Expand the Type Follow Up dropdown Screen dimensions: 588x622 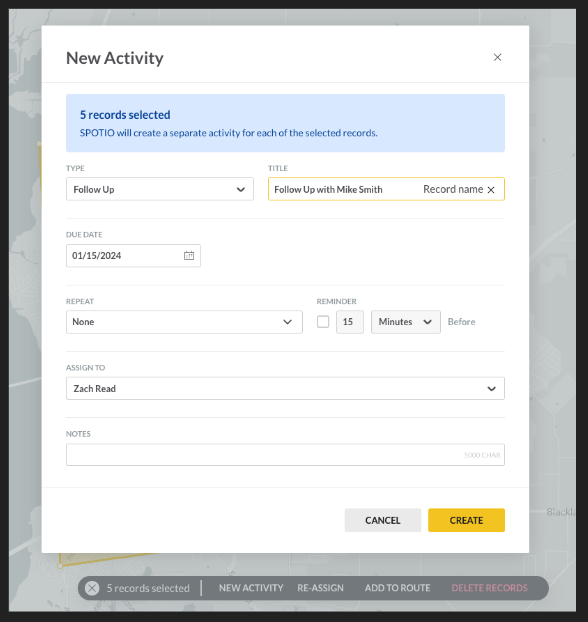click(160, 189)
